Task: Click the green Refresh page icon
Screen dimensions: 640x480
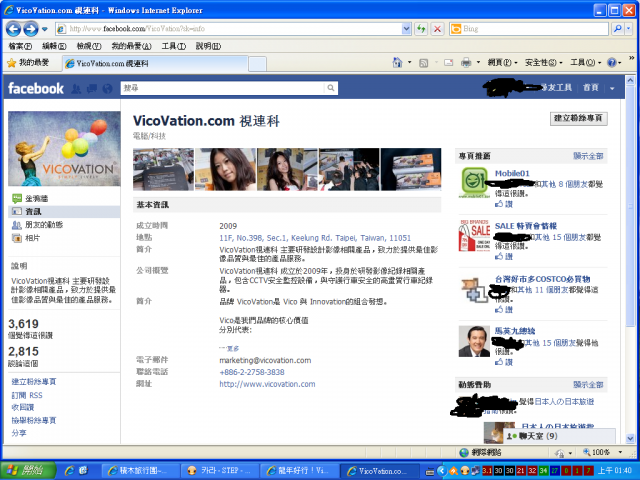Action: [x=421, y=29]
